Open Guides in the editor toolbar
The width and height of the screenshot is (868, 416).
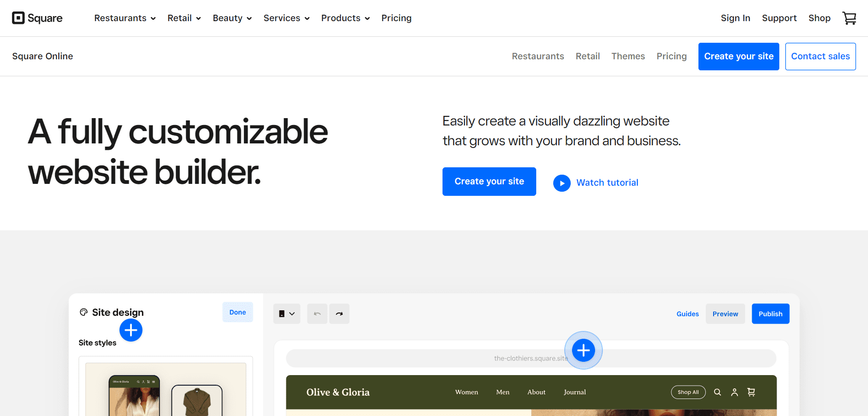click(687, 314)
